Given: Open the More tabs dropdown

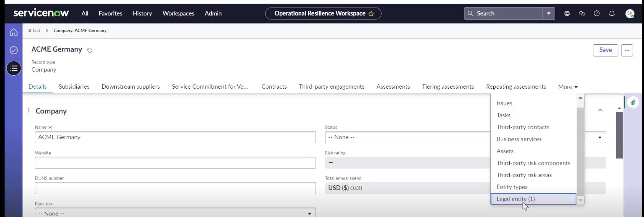Looking at the screenshot, I should (568, 87).
